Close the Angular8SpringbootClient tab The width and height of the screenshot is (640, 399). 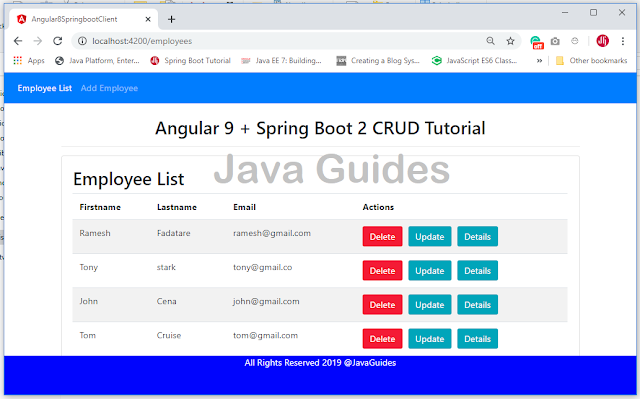click(x=148, y=19)
